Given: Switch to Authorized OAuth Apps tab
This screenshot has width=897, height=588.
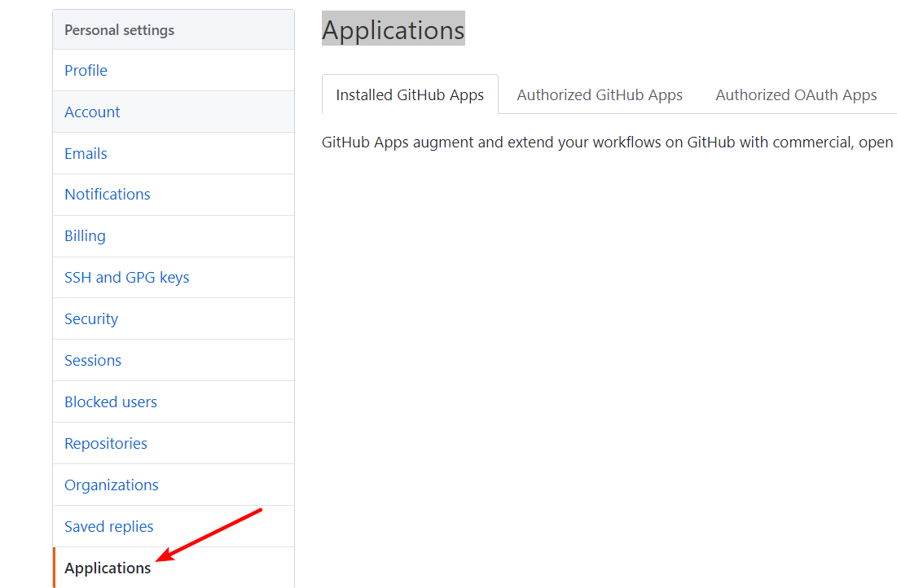Looking at the screenshot, I should pyautogui.click(x=796, y=95).
